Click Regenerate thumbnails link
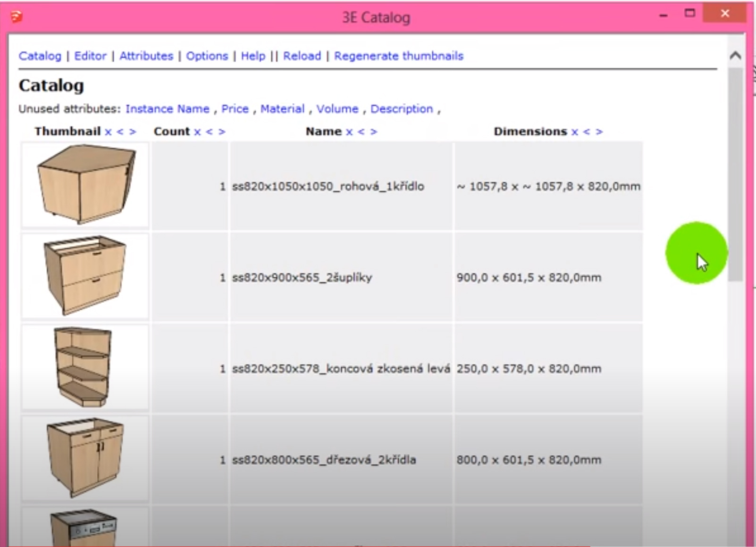756x547 pixels. [399, 56]
